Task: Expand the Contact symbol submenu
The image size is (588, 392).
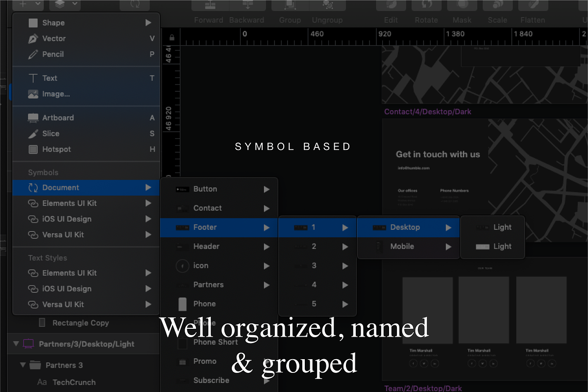Action: pyautogui.click(x=219, y=208)
